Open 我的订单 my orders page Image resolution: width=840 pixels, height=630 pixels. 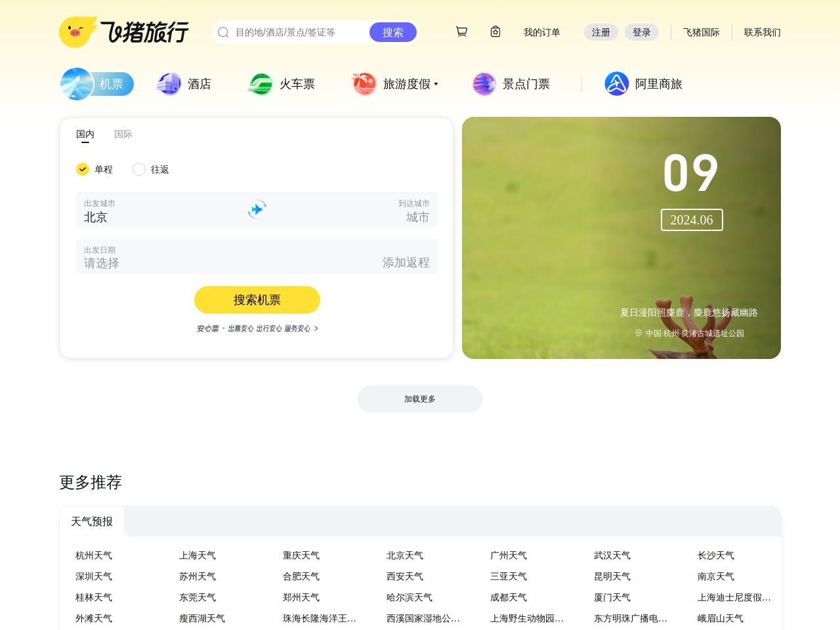[541, 32]
